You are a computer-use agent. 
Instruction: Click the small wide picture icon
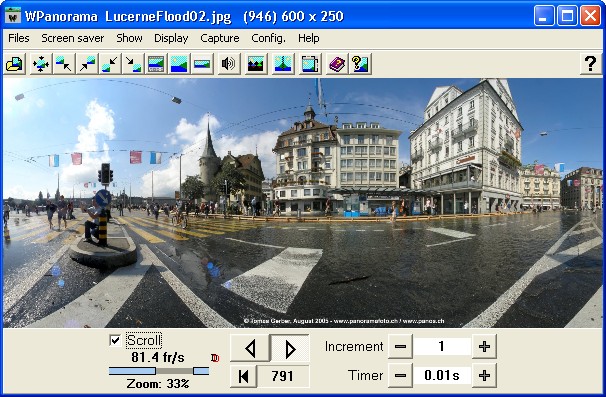202,64
